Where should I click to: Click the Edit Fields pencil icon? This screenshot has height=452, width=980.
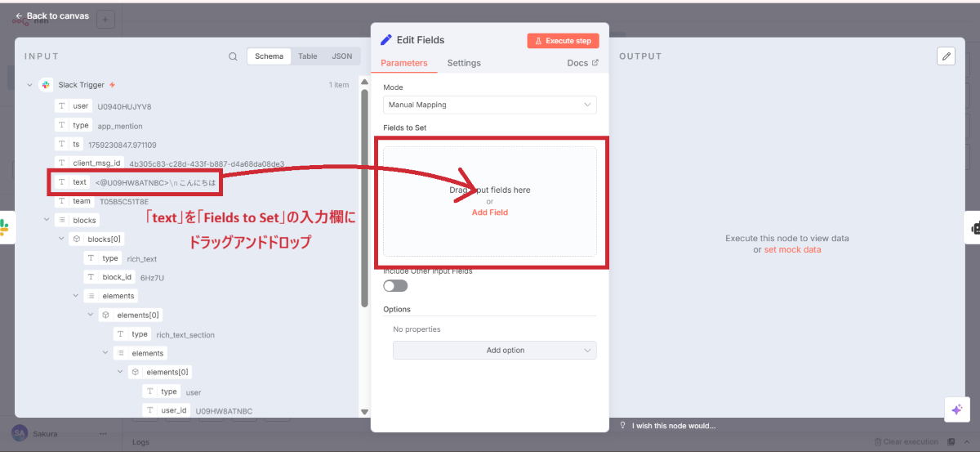pyautogui.click(x=386, y=39)
